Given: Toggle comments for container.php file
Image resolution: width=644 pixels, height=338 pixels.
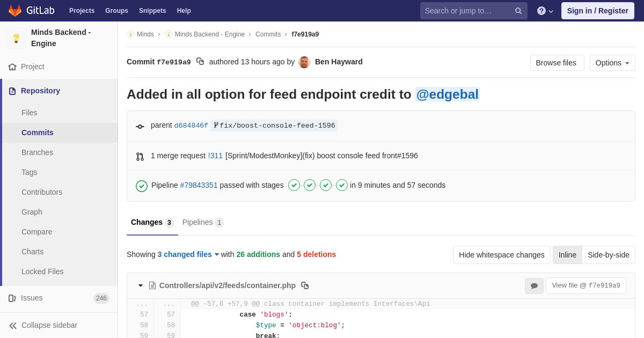Looking at the screenshot, I should [534, 286].
